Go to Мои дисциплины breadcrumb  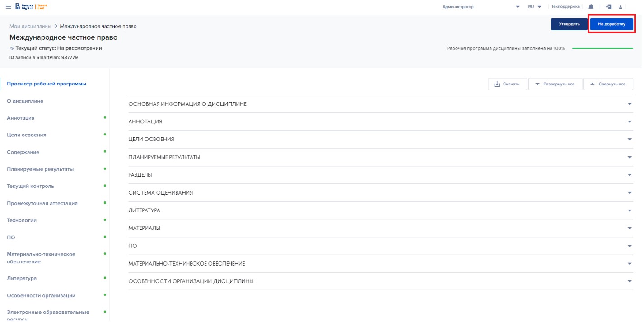coord(30,26)
